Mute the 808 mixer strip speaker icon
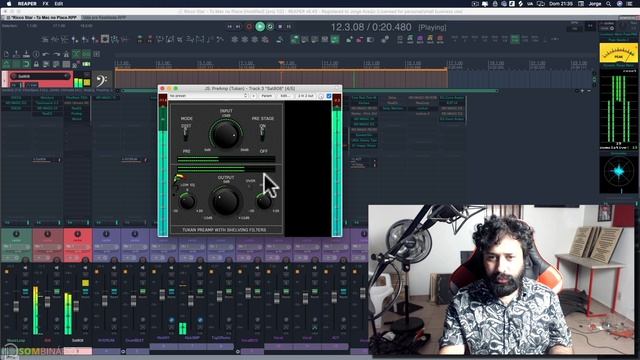Image resolution: width=640 pixels, height=360 pixels. tap(57, 268)
